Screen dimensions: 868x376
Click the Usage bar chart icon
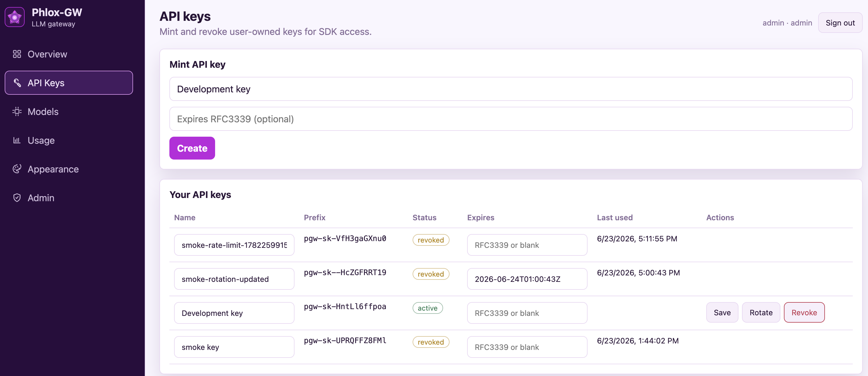17,140
